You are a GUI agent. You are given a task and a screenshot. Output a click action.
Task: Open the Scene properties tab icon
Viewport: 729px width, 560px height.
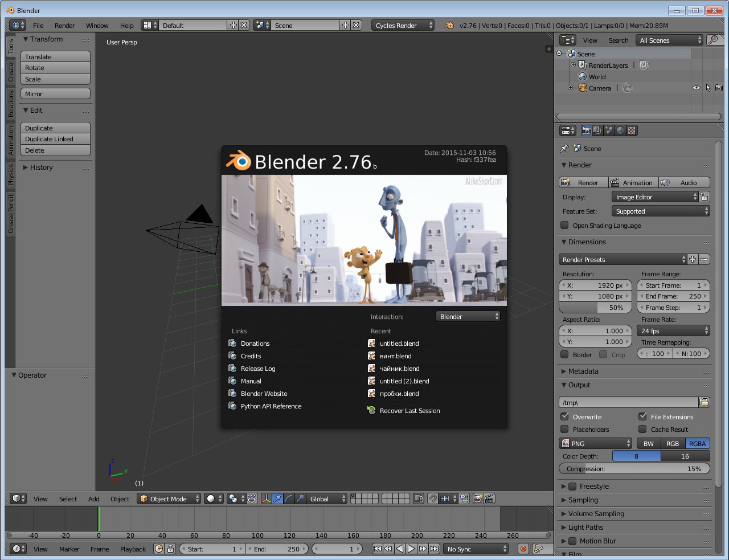tap(609, 130)
